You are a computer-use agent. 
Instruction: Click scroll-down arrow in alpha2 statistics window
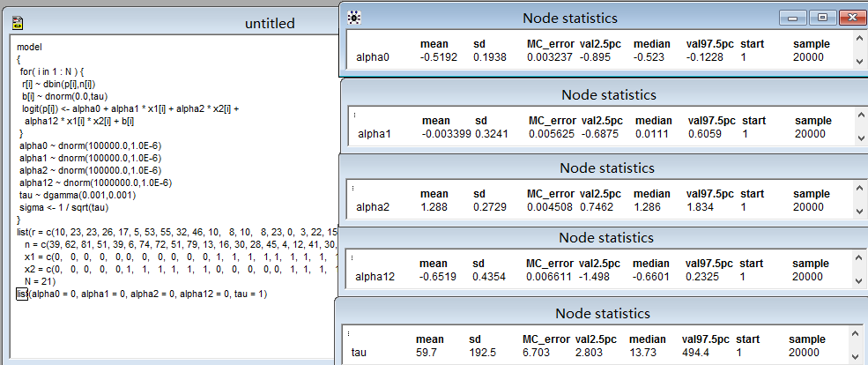tap(859, 211)
